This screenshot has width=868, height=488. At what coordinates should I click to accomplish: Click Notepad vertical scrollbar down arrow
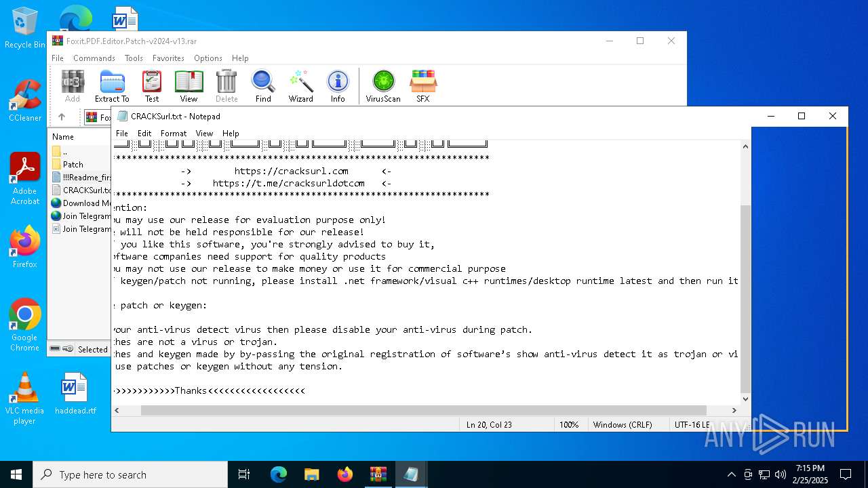click(745, 399)
